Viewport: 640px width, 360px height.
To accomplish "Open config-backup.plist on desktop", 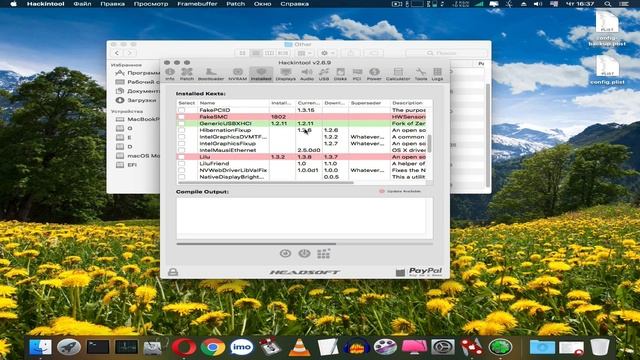I will tap(607, 28).
